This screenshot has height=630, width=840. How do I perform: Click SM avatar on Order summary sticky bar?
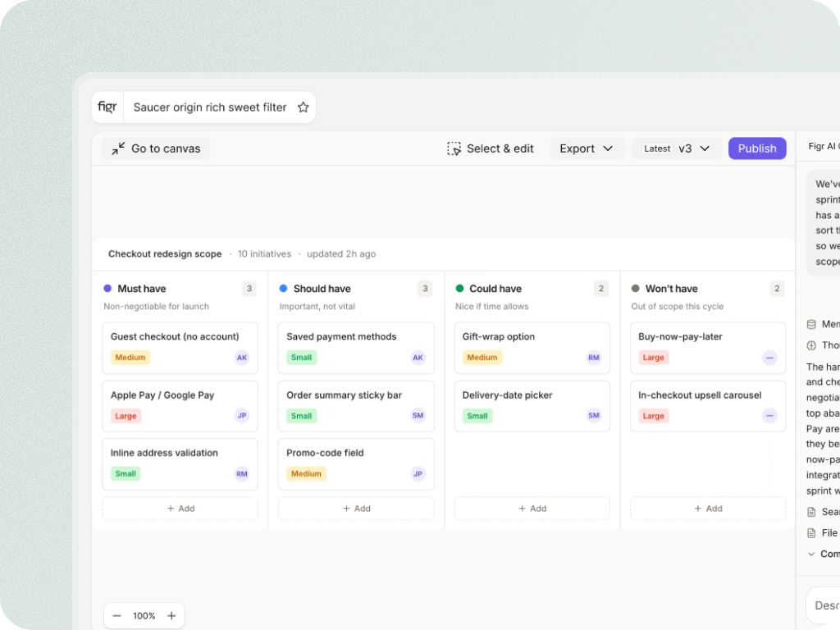[x=418, y=415]
